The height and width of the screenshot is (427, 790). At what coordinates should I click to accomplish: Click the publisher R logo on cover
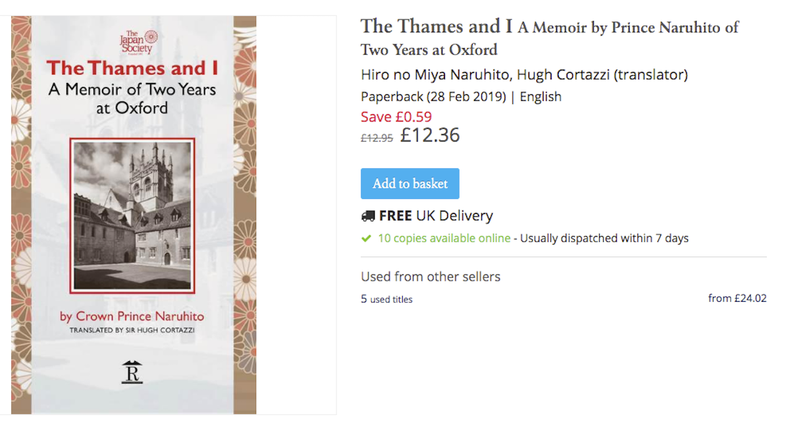[x=133, y=371]
